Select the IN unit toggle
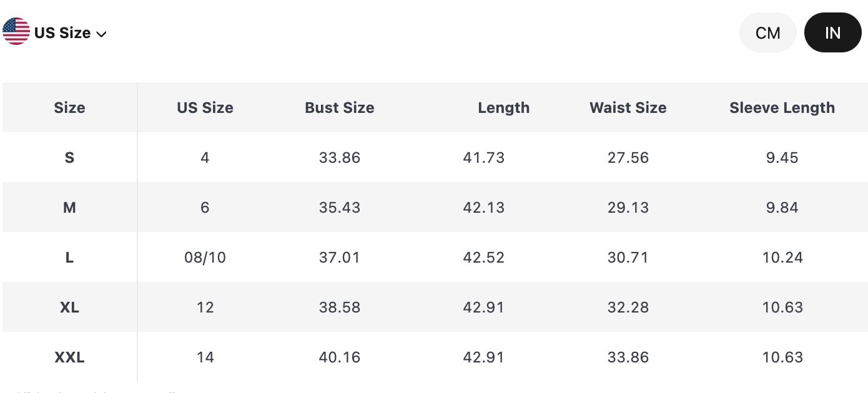Viewport: 868px width, 393px height. [832, 32]
